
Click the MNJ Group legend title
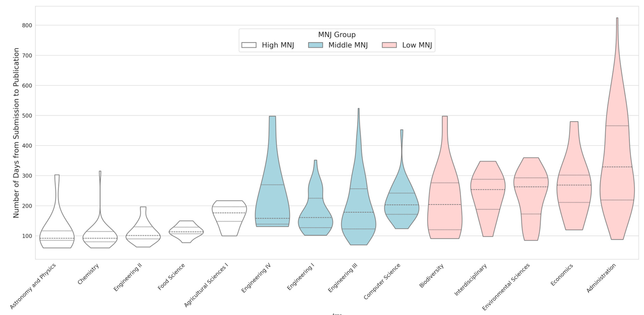(x=337, y=35)
